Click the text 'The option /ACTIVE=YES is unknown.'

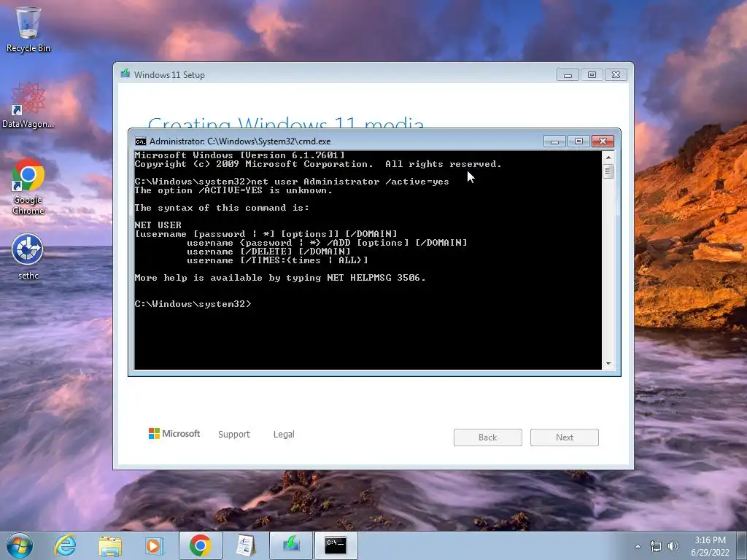click(233, 190)
